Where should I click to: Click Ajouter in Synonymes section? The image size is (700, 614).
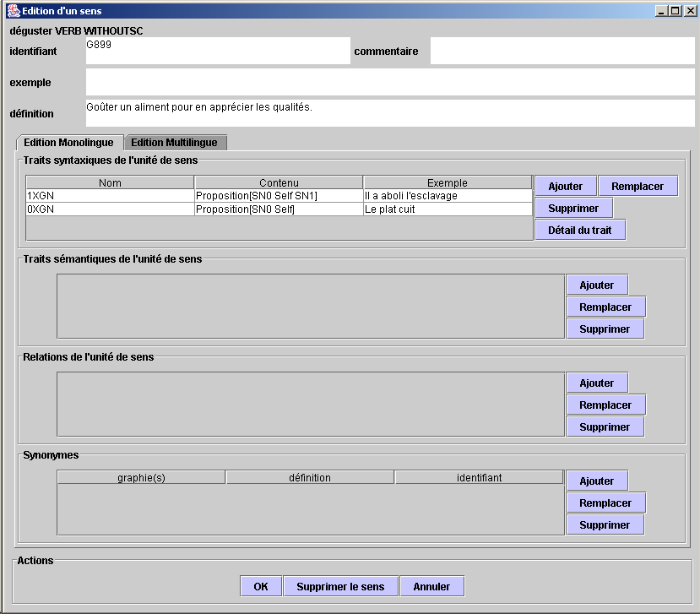[x=596, y=481]
